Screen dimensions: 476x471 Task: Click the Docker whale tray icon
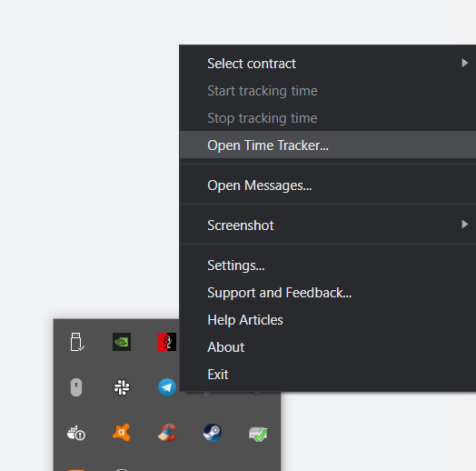point(76,433)
